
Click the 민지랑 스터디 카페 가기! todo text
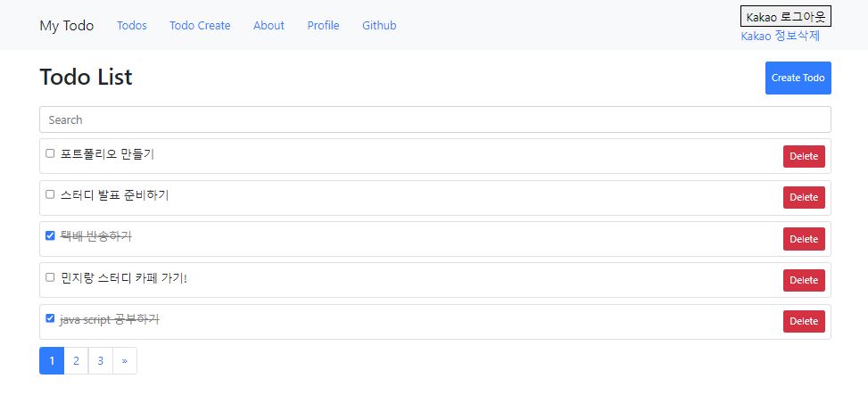[123, 278]
